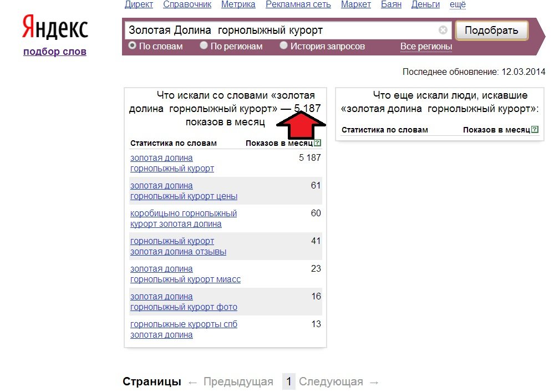Image resolution: width=554 pixels, height=392 pixels.
Task: Open Рекламная сеть in top navigation
Action: (298, 4)
